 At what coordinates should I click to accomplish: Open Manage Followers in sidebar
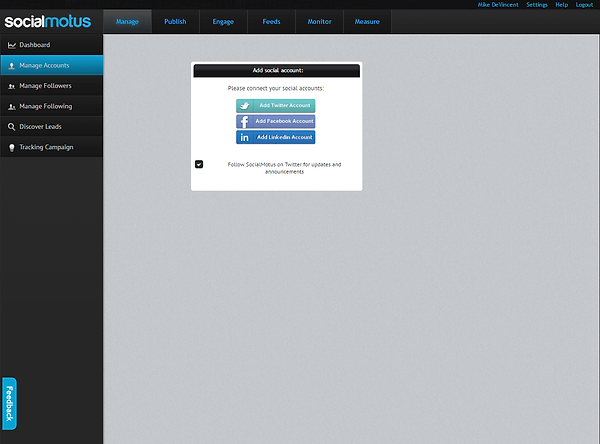(52, 86)
